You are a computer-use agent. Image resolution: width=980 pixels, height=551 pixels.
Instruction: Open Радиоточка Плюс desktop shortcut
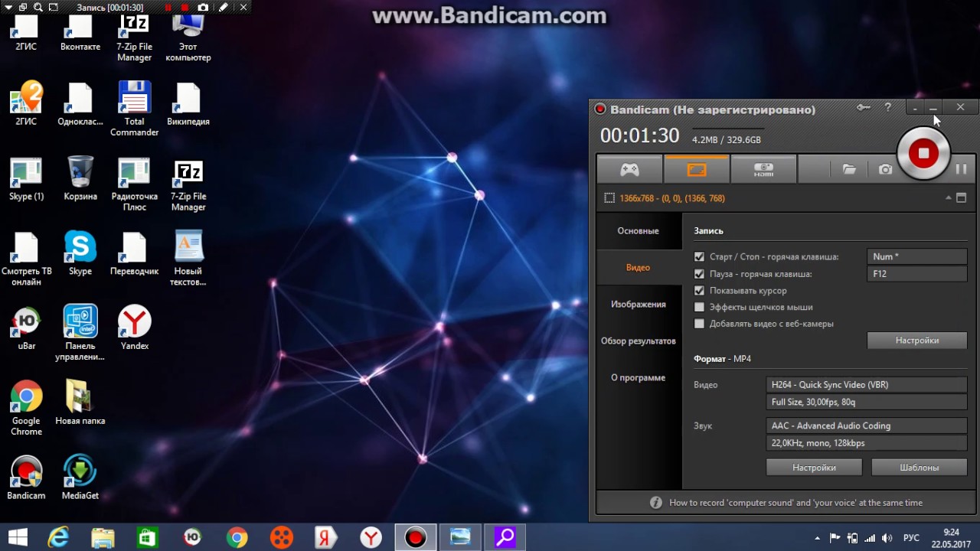134,184
